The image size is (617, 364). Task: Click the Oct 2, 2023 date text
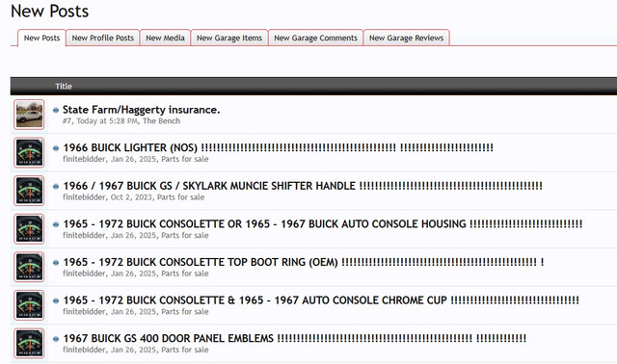coord(131,197)
